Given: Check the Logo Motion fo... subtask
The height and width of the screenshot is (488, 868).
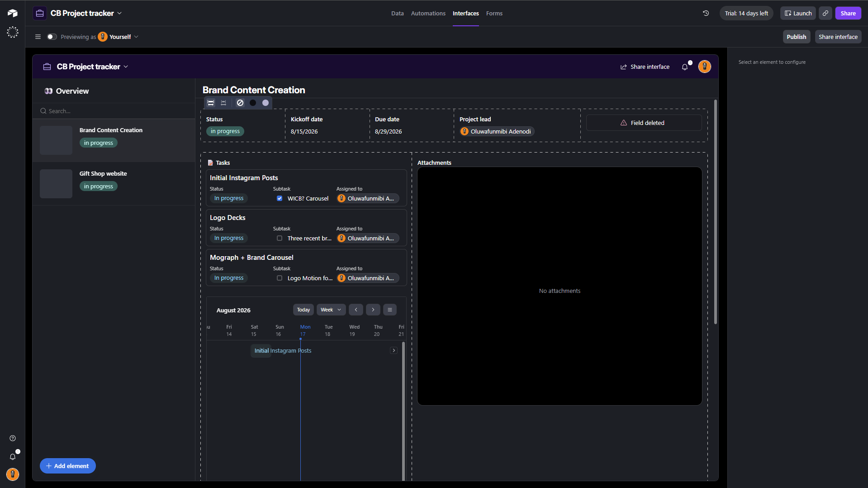Looking at the screenshot, I should (x=280, y=278).
